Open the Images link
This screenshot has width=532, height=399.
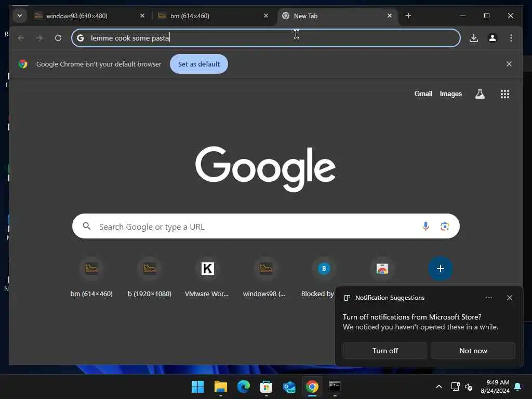pyautogui.click(x=450, y=94)
